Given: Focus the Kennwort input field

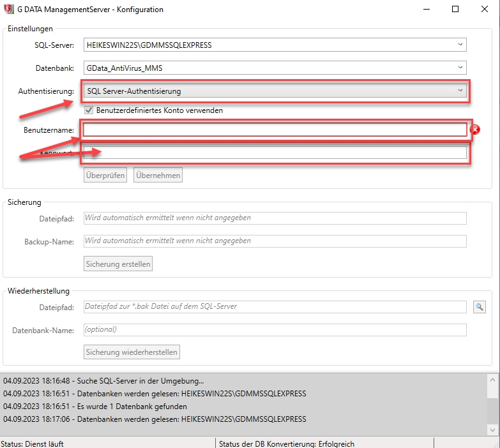Looking at the screenshot, I should (275, 153).
